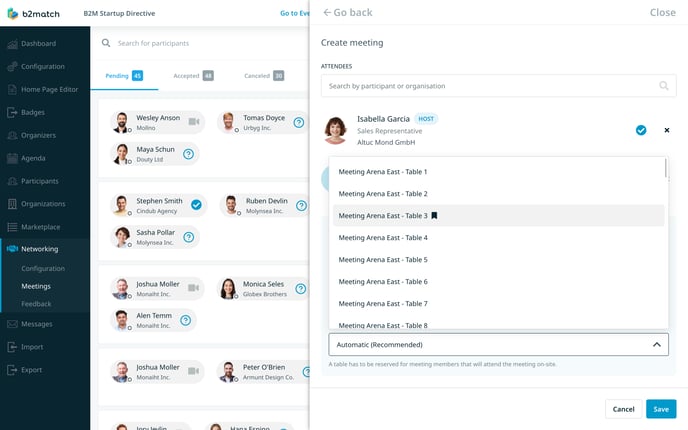
Task: Toggle Isabella Garcia's blue check status
Action: tap(641, 130)
